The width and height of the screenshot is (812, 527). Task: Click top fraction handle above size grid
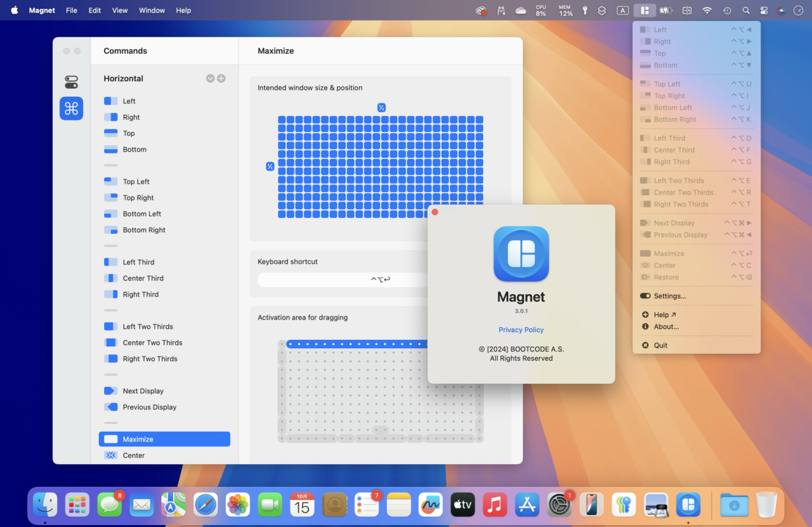pos(381,108)
